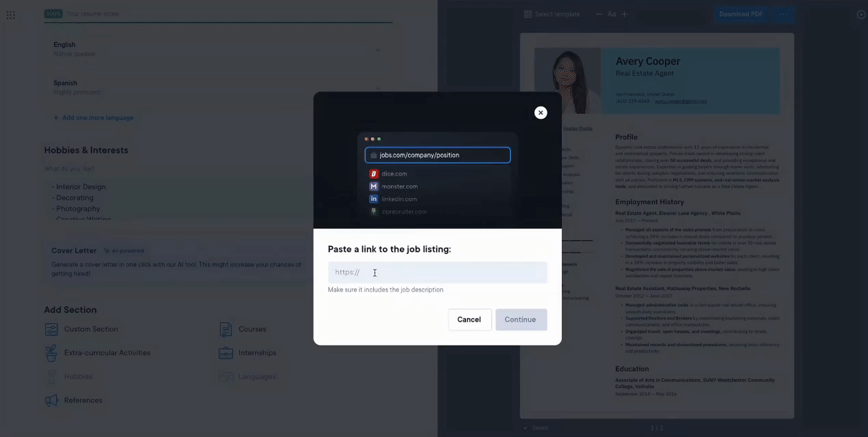This screenshot has height=437, width=868.
Task: Click the dice.com favicon in the suggestions
Action: [375, 174]
